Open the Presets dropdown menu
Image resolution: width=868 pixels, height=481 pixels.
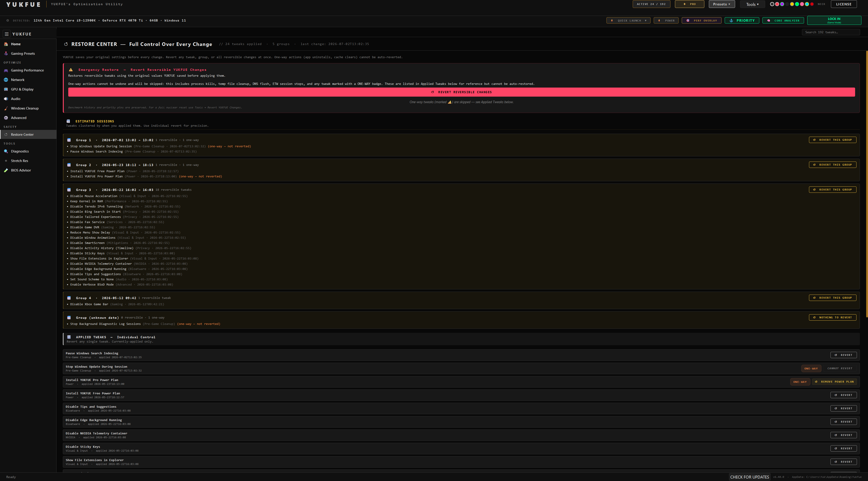[x=722, y=4]
